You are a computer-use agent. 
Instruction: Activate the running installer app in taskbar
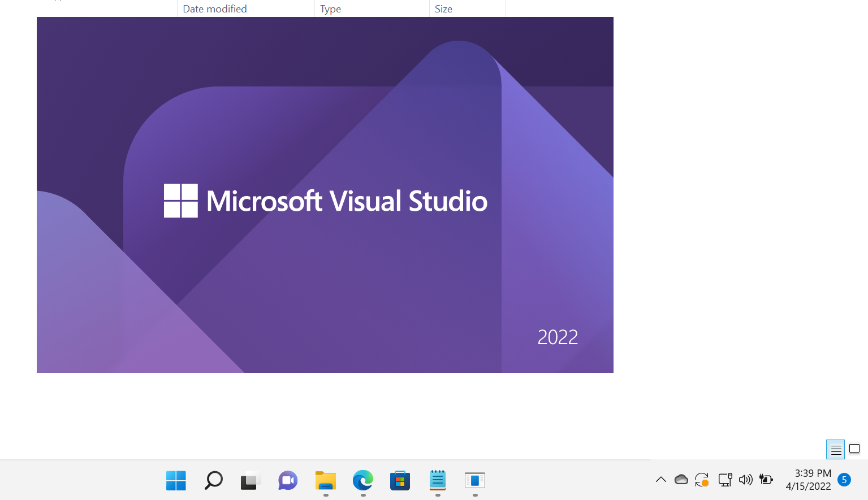coord(475,481)
